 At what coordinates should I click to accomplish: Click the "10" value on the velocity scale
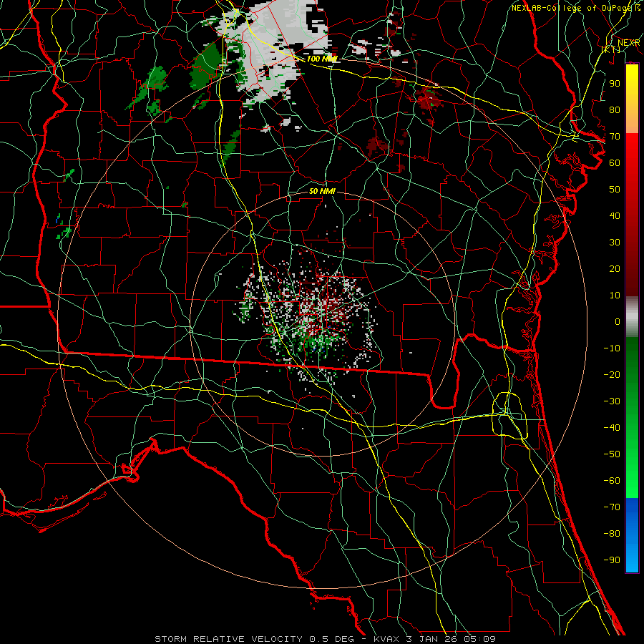615,296
